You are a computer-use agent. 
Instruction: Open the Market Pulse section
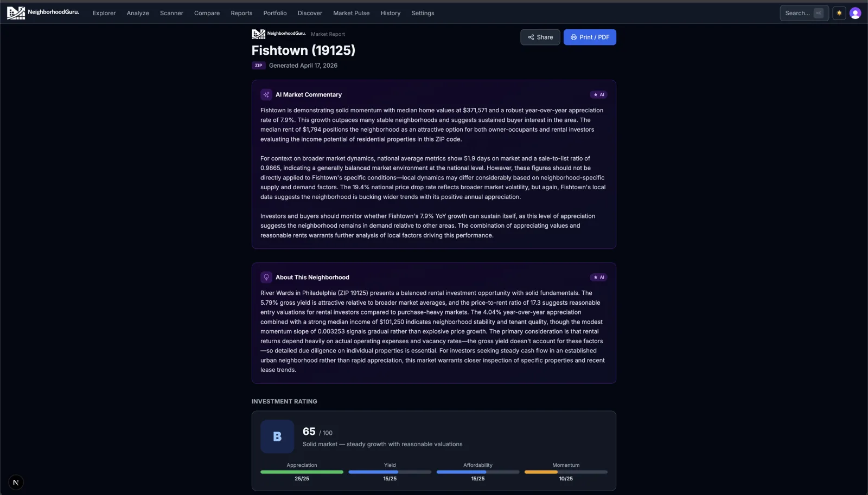tap(351, 13)
